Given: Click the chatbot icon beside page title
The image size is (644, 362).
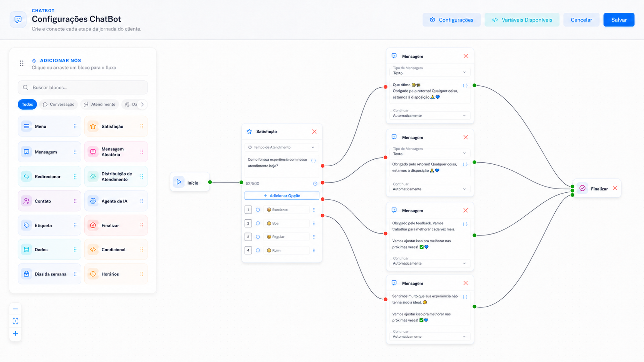Looking at the screenshot, I should point(18,20).
